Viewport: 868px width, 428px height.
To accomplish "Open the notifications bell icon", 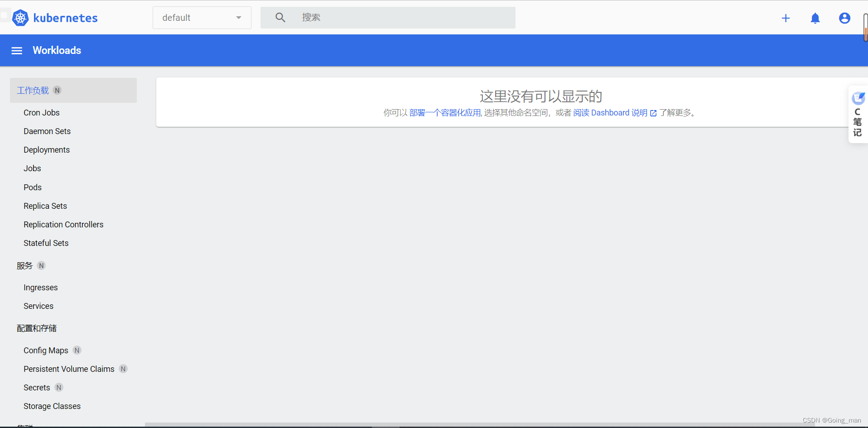I will pyautogui.click(x=815, y=18).
